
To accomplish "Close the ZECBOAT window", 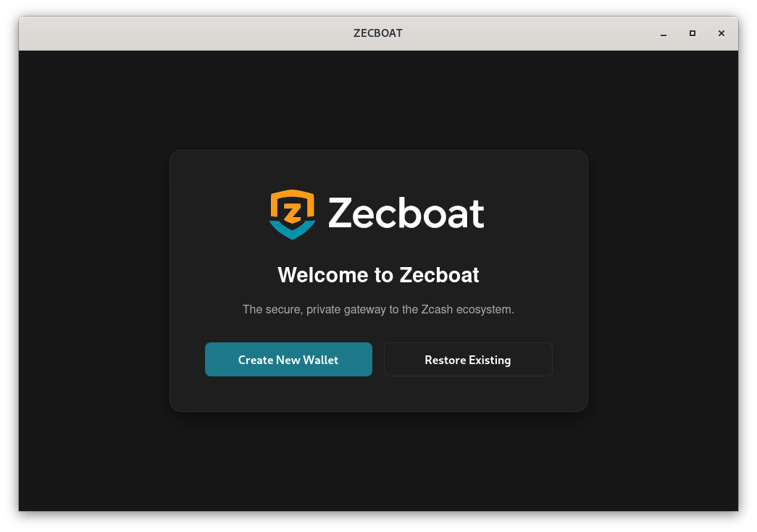I will coord(722,33).
